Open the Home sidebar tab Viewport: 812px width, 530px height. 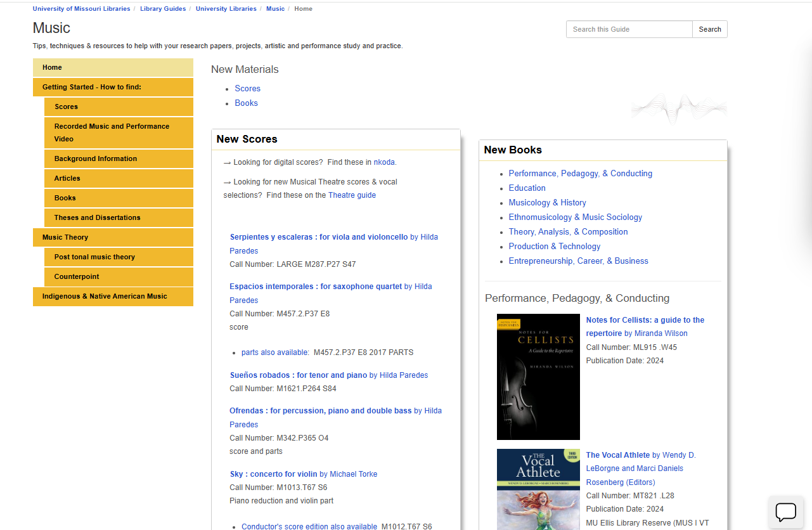coord(113,68)
